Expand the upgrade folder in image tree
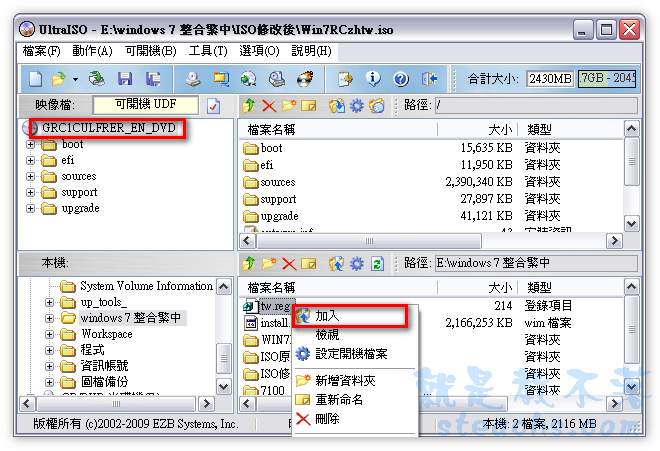Screen dimensions: 660x451 point(30,208)
